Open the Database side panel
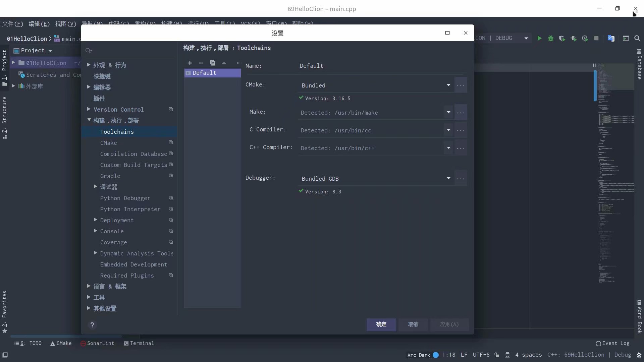This screenshot has height=362, width=644. click(639, 64)
